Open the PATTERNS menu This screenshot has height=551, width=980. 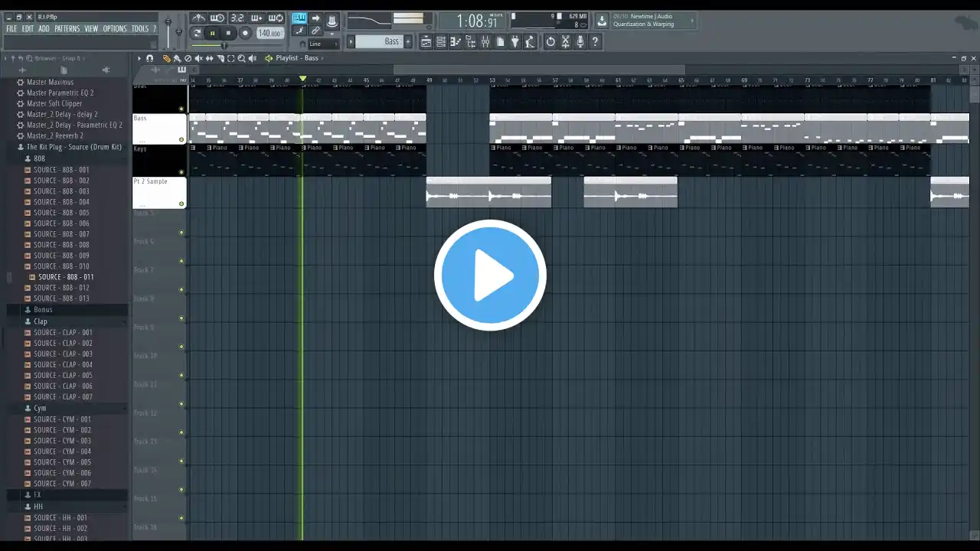click(67, 29)
